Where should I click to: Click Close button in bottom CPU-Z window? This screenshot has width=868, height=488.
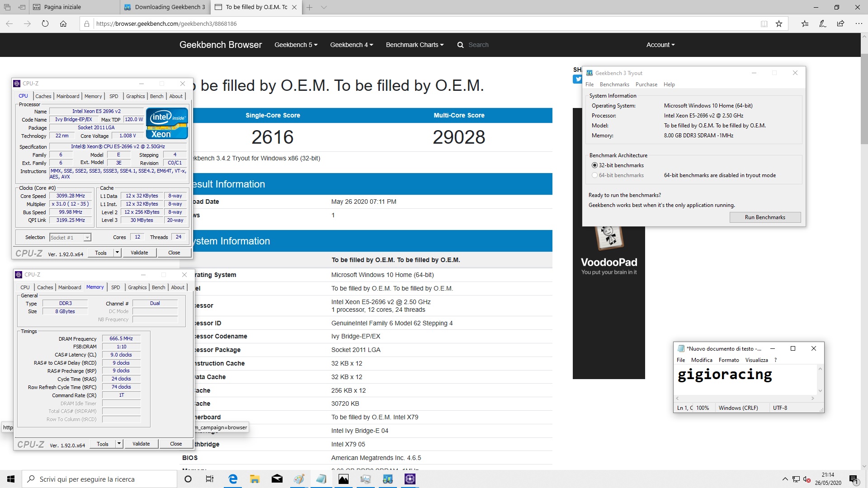pyautogui.click(x=176, y=444)
